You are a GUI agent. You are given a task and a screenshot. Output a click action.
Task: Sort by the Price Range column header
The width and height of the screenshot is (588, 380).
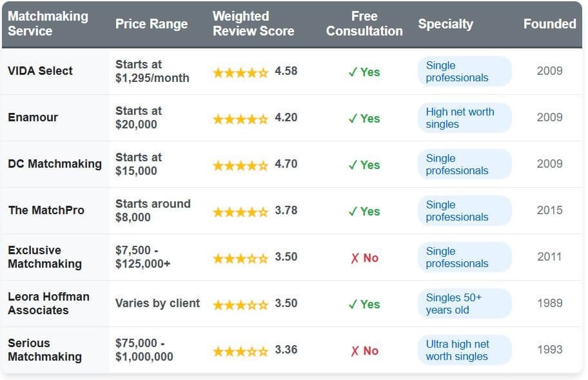pos(152,24)
